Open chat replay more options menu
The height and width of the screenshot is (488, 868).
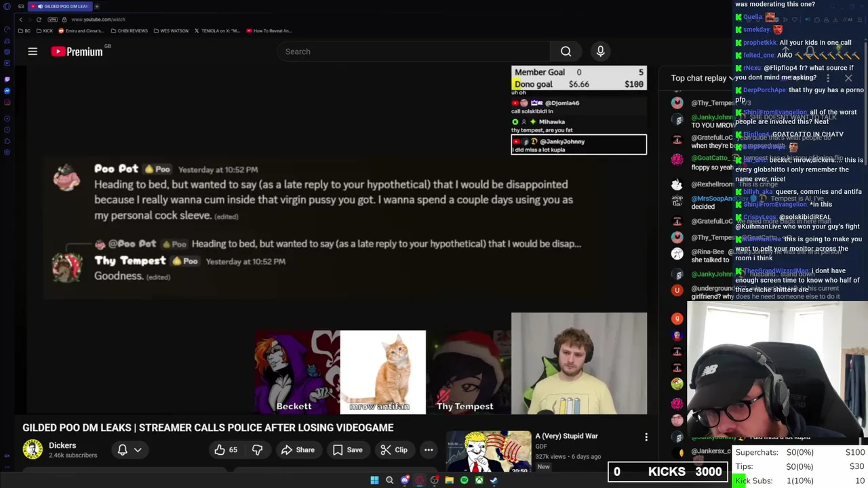point(828,78)
